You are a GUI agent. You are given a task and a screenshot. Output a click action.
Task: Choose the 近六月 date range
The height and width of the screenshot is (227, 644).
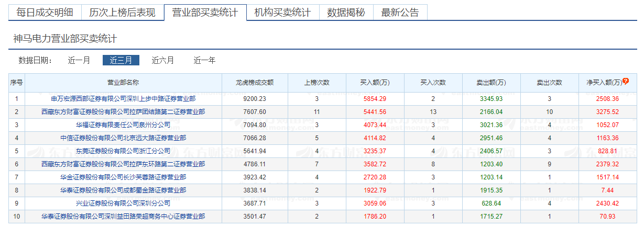(163, 60)
